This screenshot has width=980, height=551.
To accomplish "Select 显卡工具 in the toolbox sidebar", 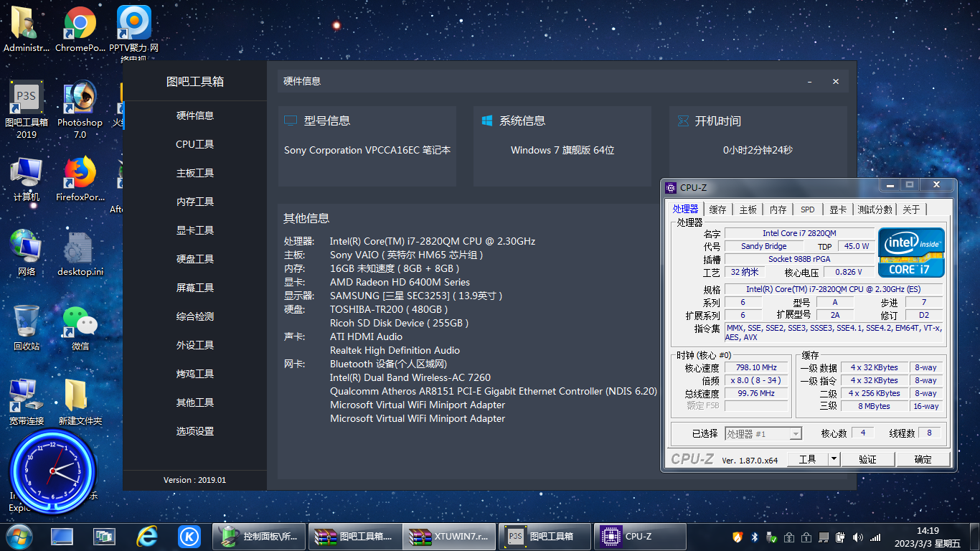I will [195, 230].
